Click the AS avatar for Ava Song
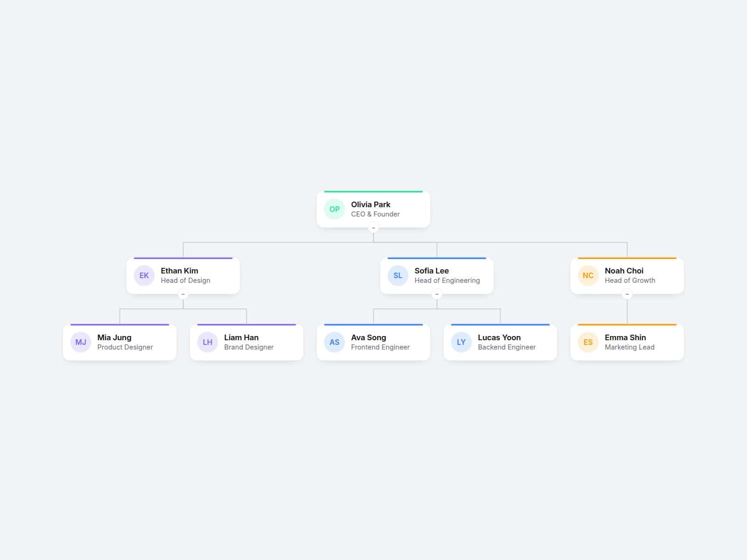This screenshot has height=560, width=747. (x=334, y=342)
